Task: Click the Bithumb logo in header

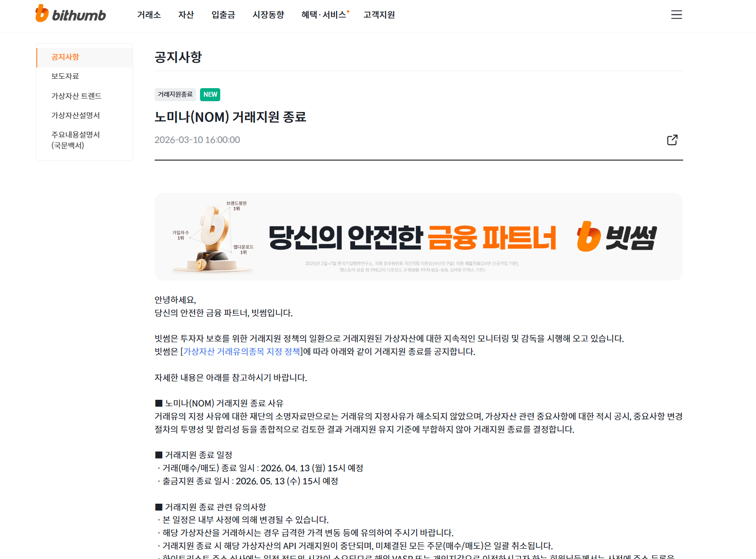Action: [71, 14]
